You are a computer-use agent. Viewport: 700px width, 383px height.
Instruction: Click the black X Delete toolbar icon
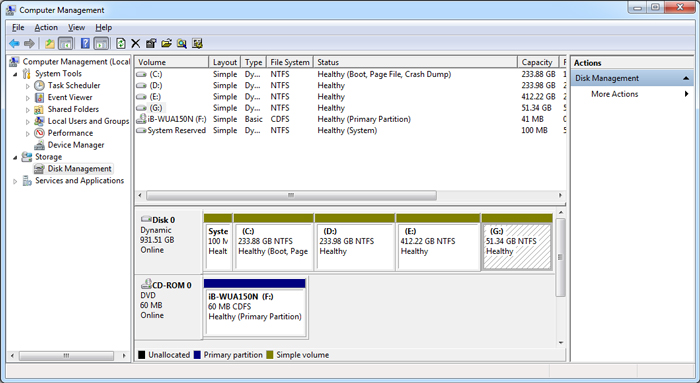[x=136, y=43]
